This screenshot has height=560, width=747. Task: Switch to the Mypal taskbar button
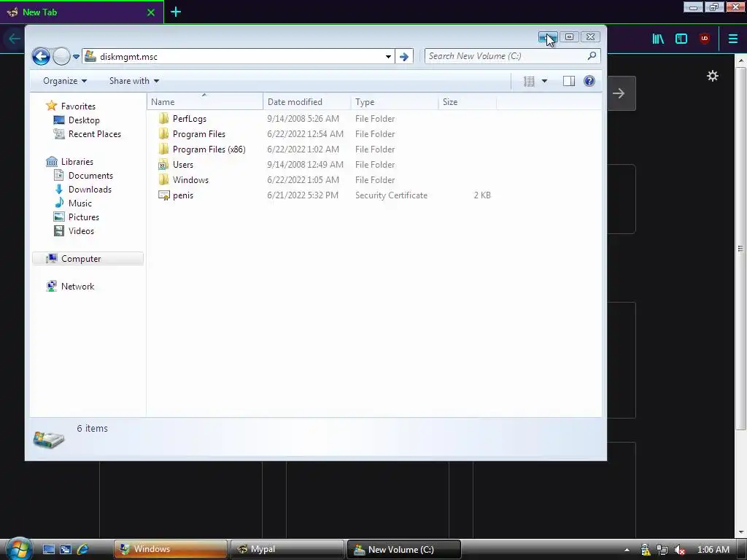pyautogui.click(x=287, y=549)
